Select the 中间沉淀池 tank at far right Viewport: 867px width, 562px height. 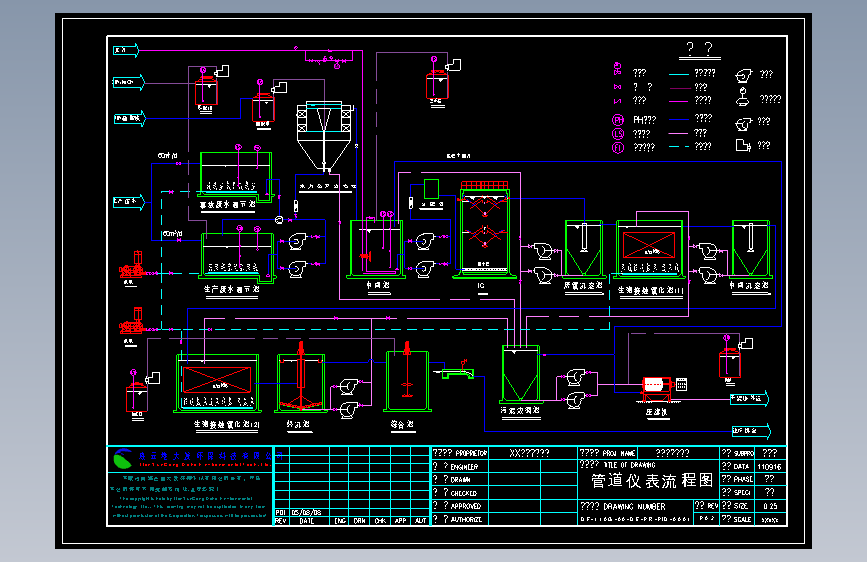[x=751, y=249]
